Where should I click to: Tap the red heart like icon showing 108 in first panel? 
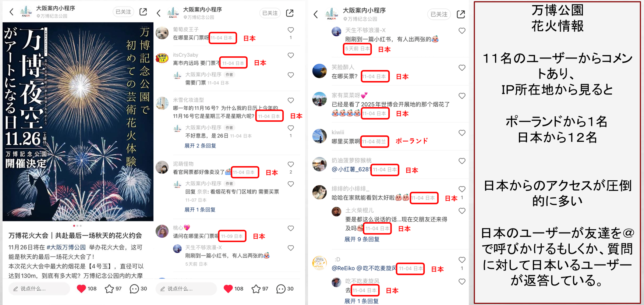click(x=81, y=289)
